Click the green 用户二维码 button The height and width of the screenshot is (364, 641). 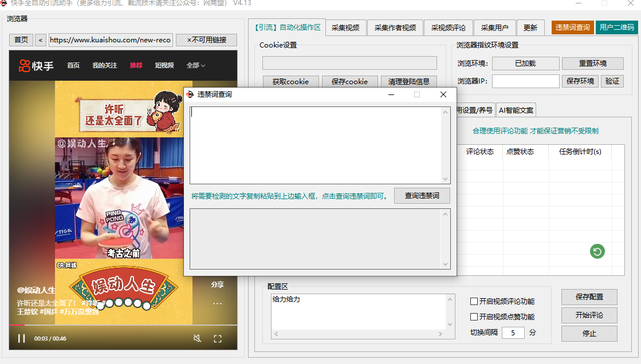point(616,27)
